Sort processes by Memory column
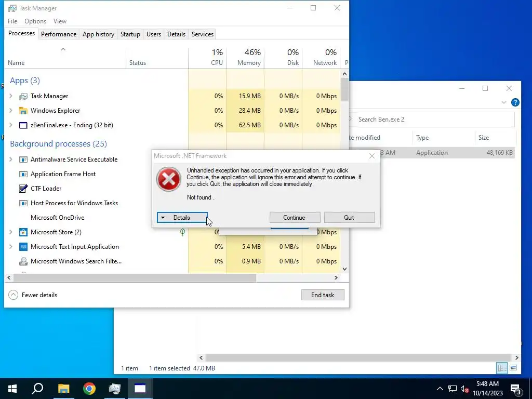532x399 pixels. 245,58
